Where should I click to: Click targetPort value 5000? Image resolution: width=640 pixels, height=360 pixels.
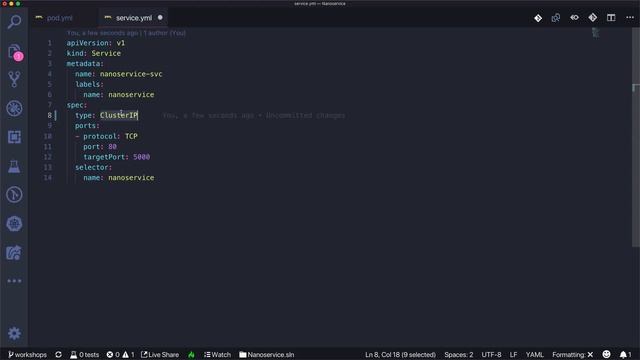pyautogui.click(x=142, y=157)
